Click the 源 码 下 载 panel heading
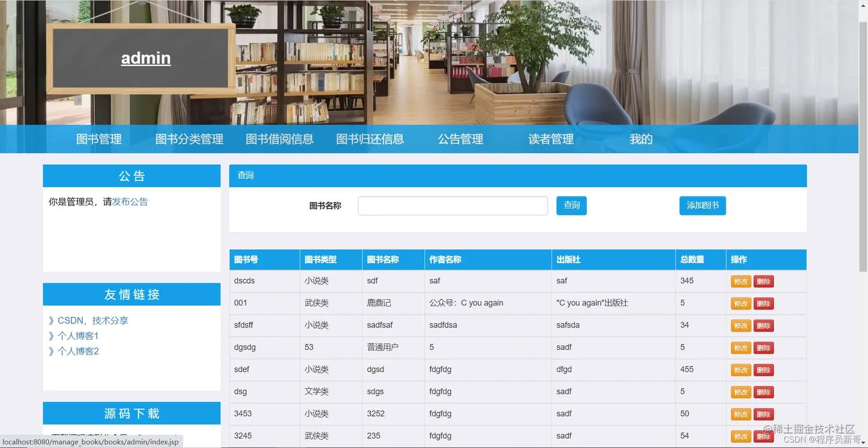The image size is (868, 448). 131,414
